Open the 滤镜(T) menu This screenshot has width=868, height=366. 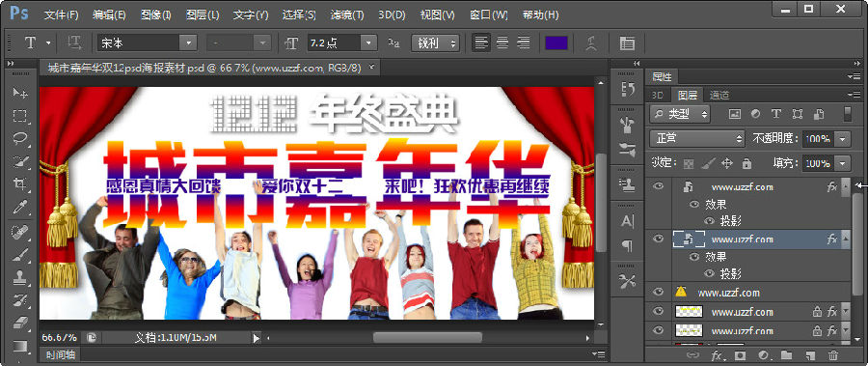tap(347, 15)
